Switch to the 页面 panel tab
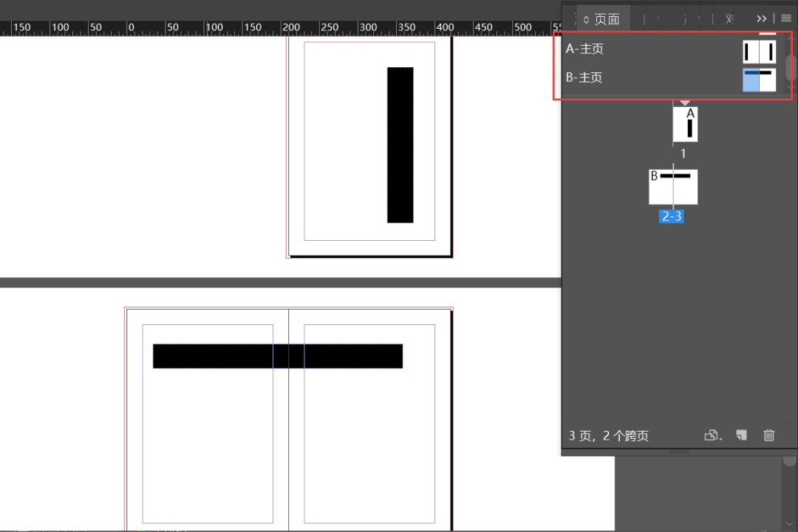This screenshot has height=532, width=798. [x=606, y=18]
